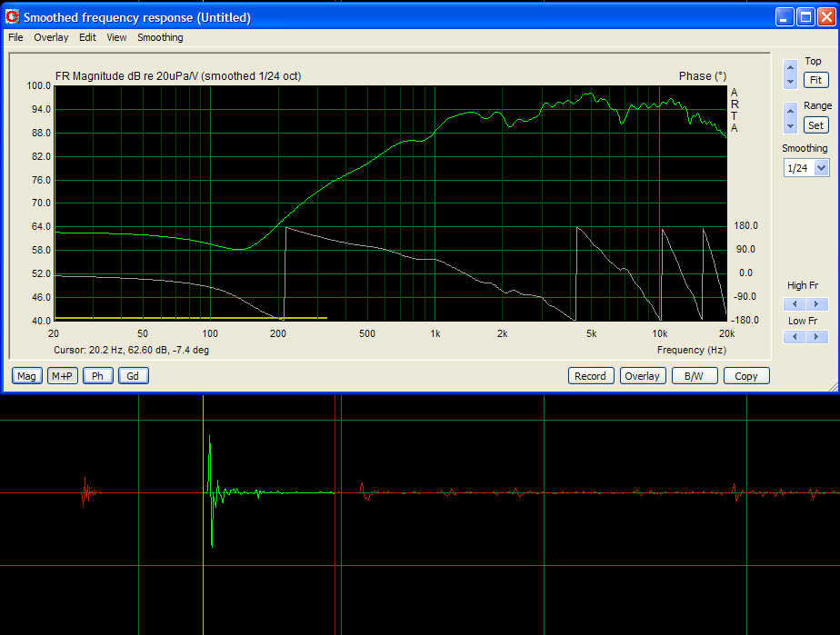Show group delay with Gd button

(x=133, y=376)
